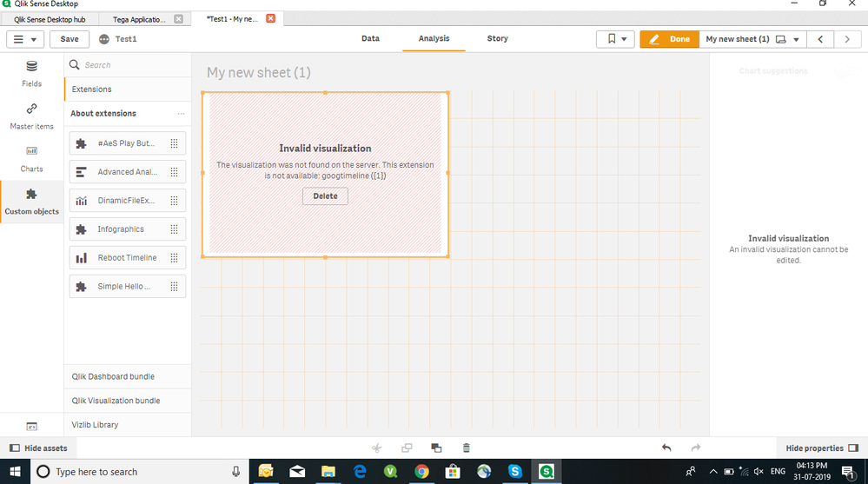
Task: Switch to the Story tab
Action: point(497,39)
